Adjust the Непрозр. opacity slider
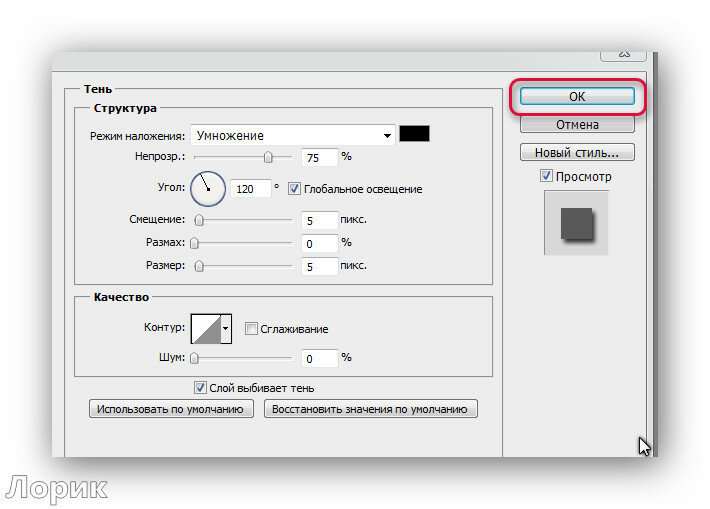710x509 pixels. [268, 157]
